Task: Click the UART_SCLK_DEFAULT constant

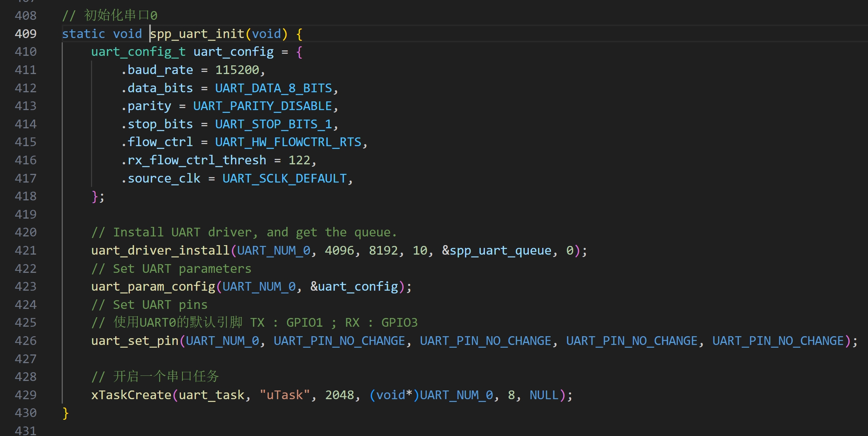Action: coord(284,178)
